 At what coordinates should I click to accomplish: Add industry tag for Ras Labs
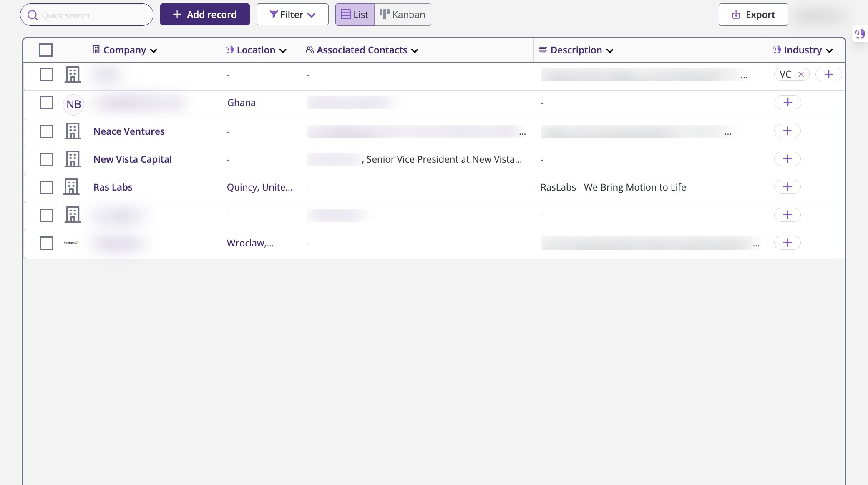(787, 187)
